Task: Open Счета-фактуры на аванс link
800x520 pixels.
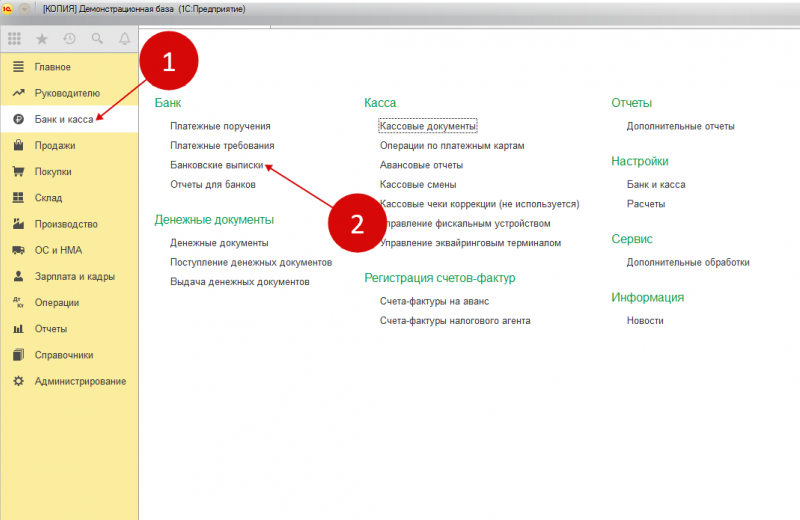Action: [434, 302]
